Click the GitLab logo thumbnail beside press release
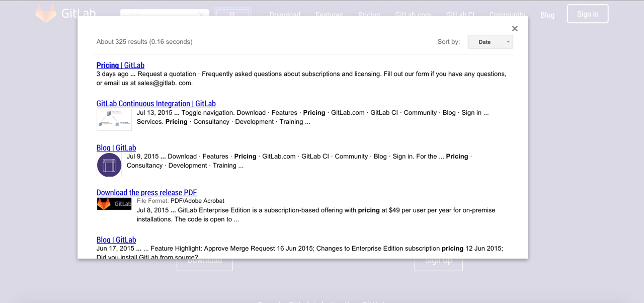 click(114, 204)
